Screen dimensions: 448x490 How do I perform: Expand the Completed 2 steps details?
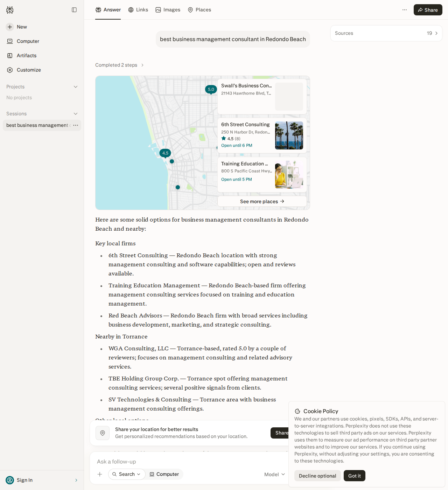click(x=120, y=65)
